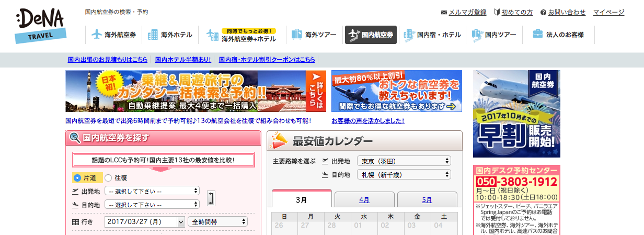Open 国内ツアー from the navigation bar

coord(494,35)
